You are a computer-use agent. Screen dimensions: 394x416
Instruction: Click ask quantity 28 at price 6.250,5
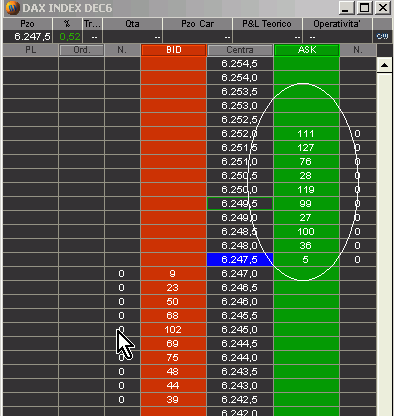pyautogui.click(x=306, y=176)
